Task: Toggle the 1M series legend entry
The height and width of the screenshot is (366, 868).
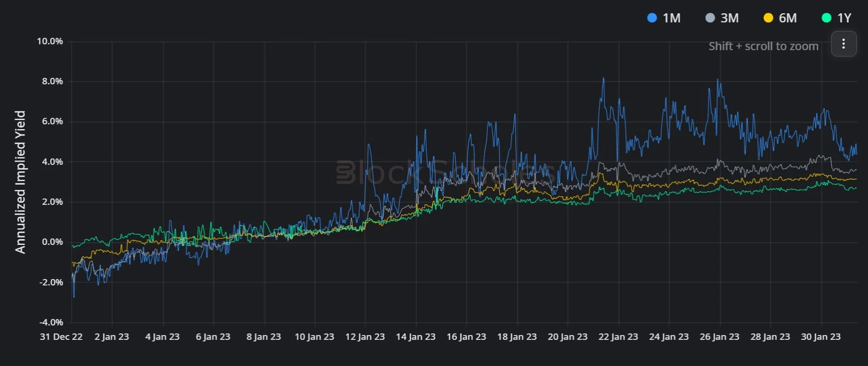Action: tap(664, 18)
